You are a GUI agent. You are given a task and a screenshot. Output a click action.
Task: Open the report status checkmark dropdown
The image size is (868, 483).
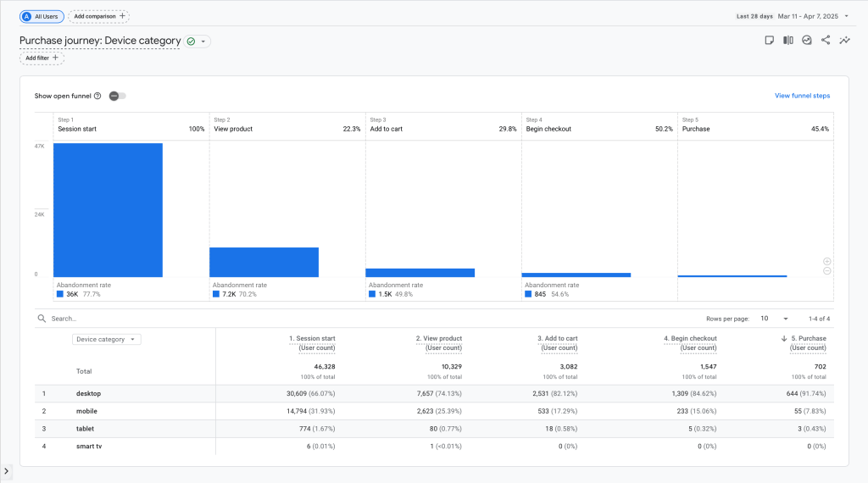(x=198, y=41)
